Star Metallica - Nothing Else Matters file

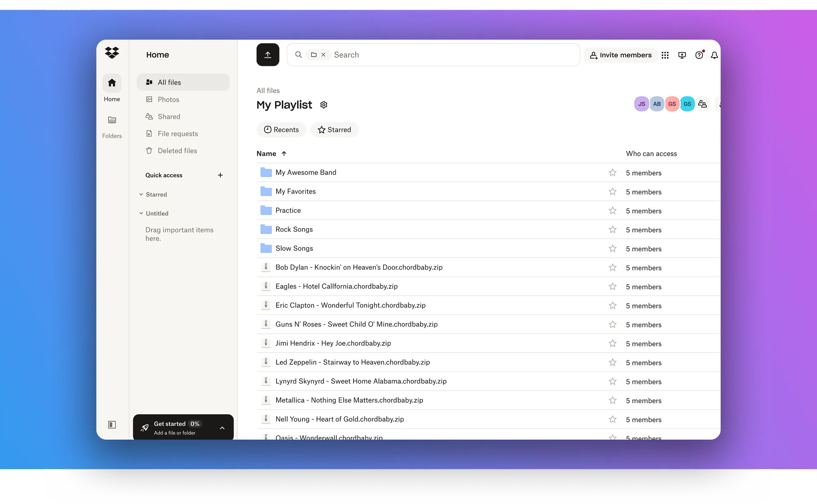coord(612,400)
